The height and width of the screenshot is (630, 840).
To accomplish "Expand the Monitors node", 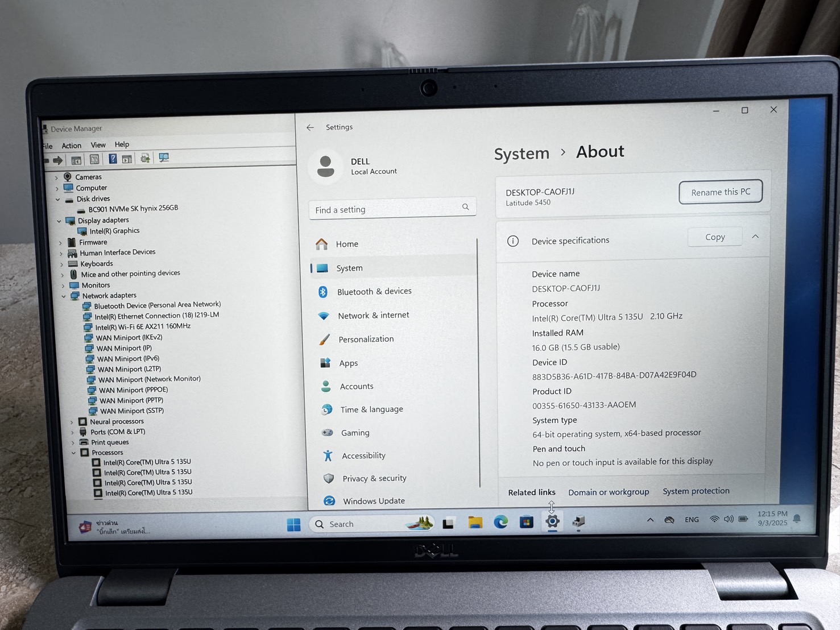I will 63,286.
